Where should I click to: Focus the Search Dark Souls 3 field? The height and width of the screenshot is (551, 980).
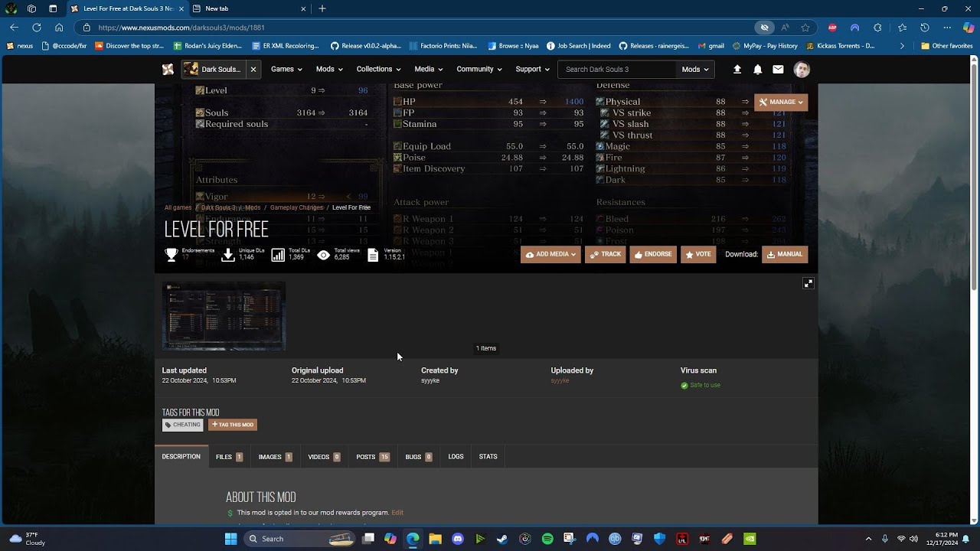pos(616,69)
